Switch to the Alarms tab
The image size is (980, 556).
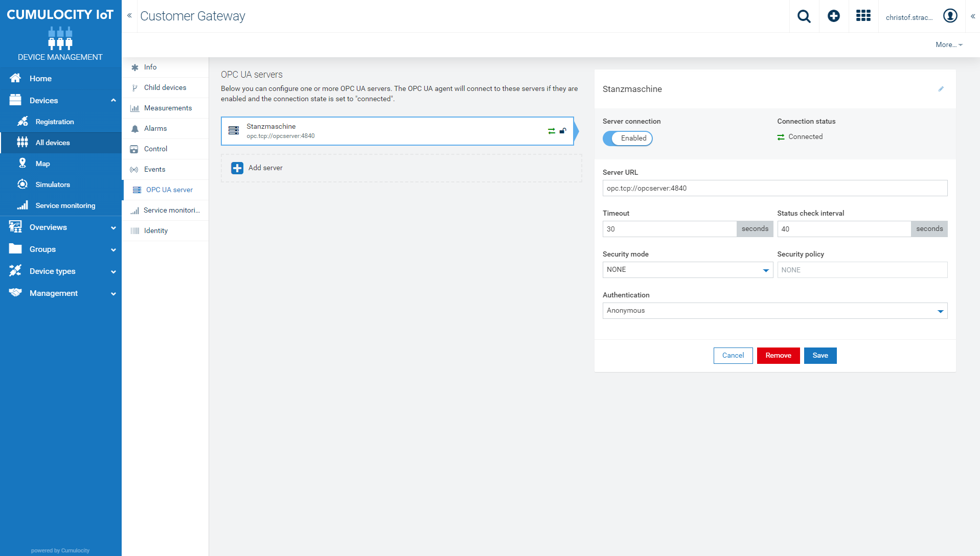pos(166,128)
